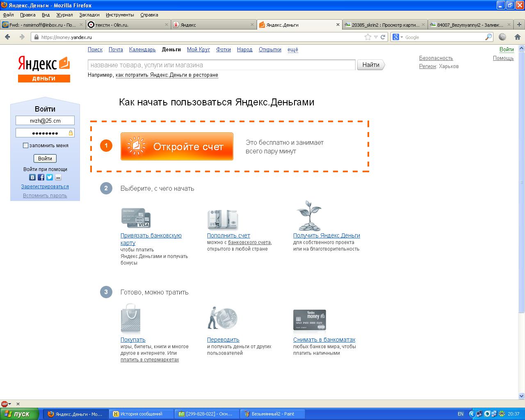Click the bank cards Visa image

coord(136,218)
